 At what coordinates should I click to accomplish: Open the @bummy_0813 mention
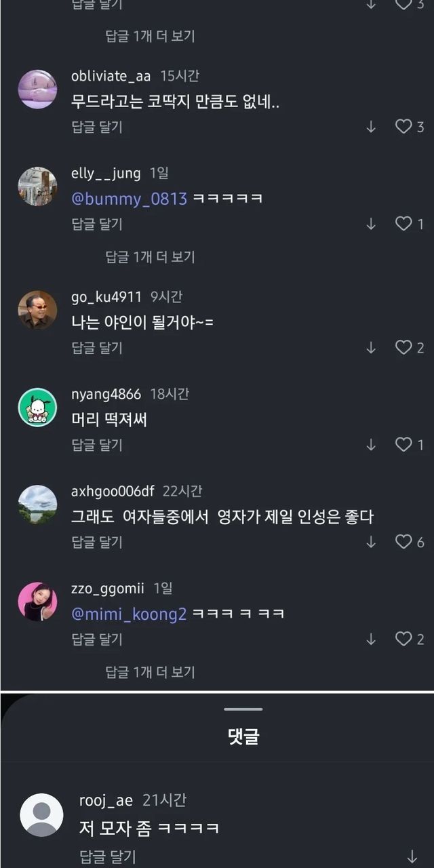[129, 199]
